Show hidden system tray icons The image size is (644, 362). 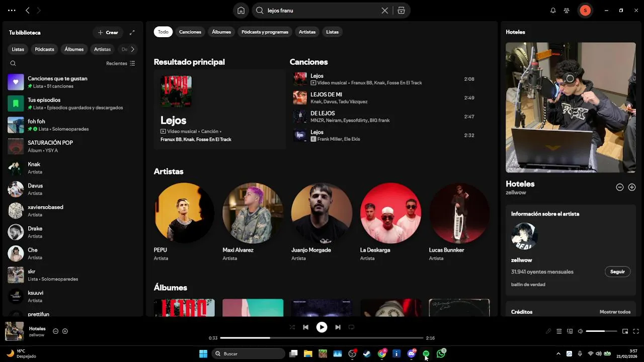tap(558, 354)
